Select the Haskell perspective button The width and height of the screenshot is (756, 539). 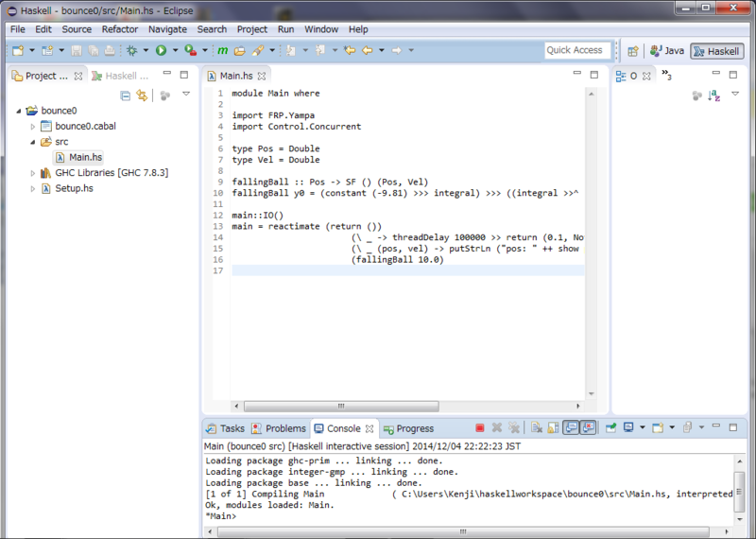pos(717,51)
